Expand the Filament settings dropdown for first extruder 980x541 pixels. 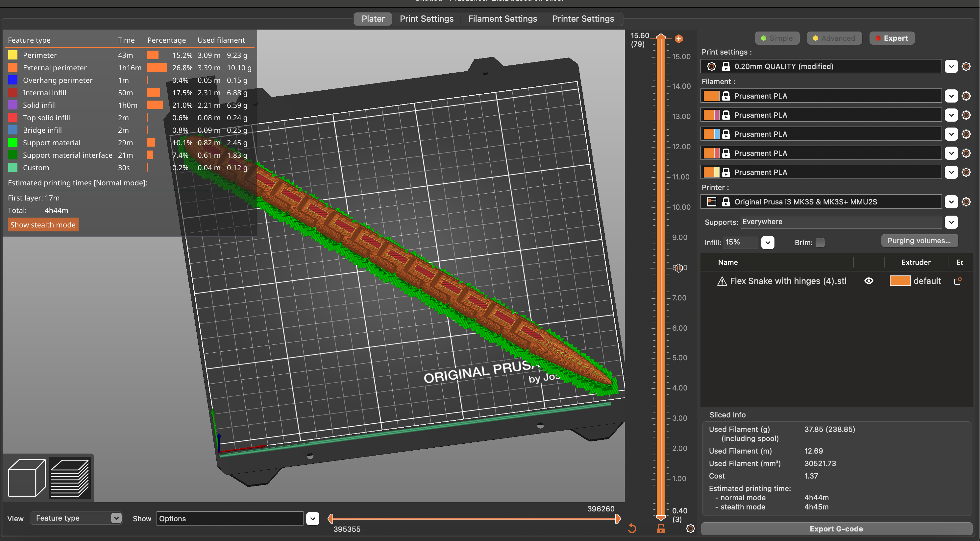pyautogui.click(x=951, y=96)
